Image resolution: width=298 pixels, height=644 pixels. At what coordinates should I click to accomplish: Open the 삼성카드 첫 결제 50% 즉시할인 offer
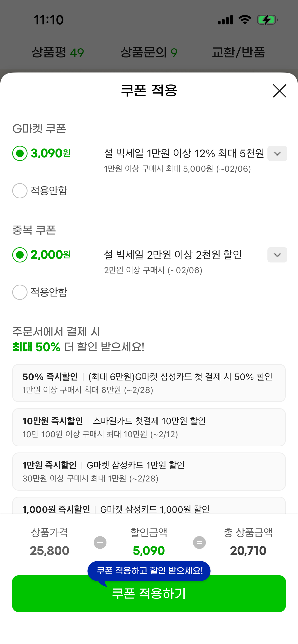coord(149,383)
